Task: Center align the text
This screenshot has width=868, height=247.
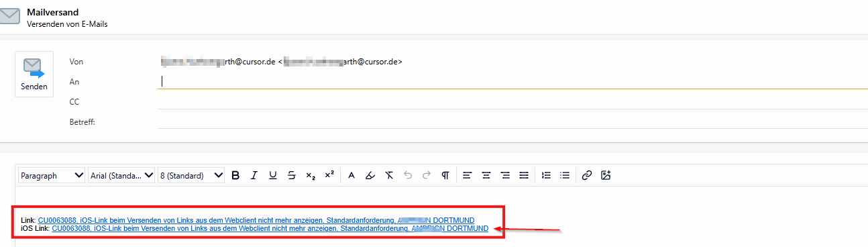Action: (486, 175)
